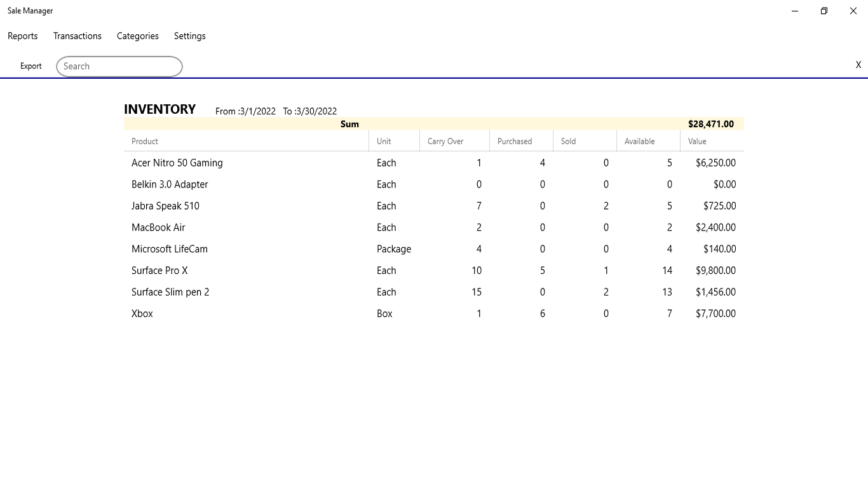The image size is (868, 488).
Task: Open the Reports menu
Action: pos(23,36)
